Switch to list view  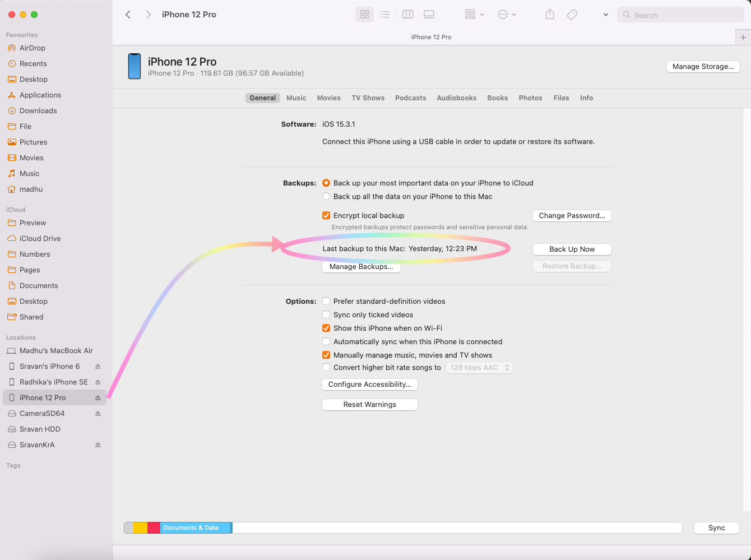pyautogui.click(x=385, y=15)
